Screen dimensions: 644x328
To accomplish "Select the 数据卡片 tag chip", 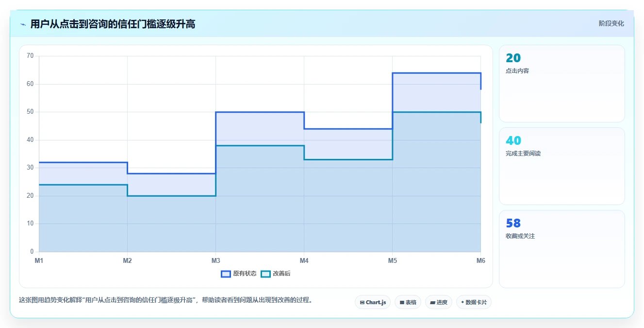I will 474,302.
